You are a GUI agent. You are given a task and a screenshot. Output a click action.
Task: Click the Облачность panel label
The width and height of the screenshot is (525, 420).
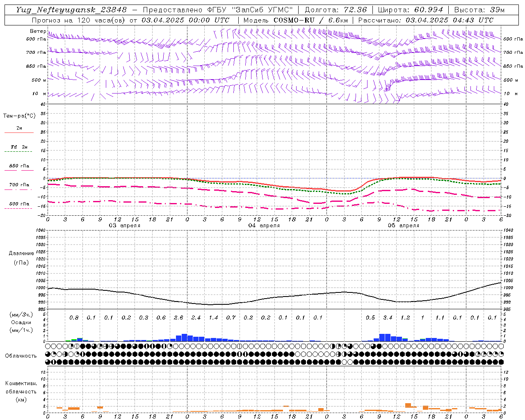click(21, 356)
